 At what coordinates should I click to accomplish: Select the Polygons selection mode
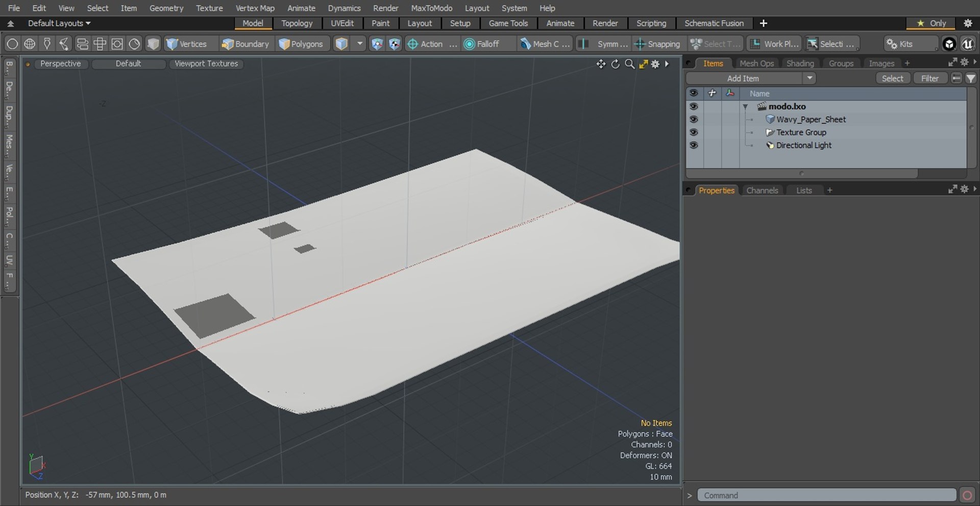301,44
